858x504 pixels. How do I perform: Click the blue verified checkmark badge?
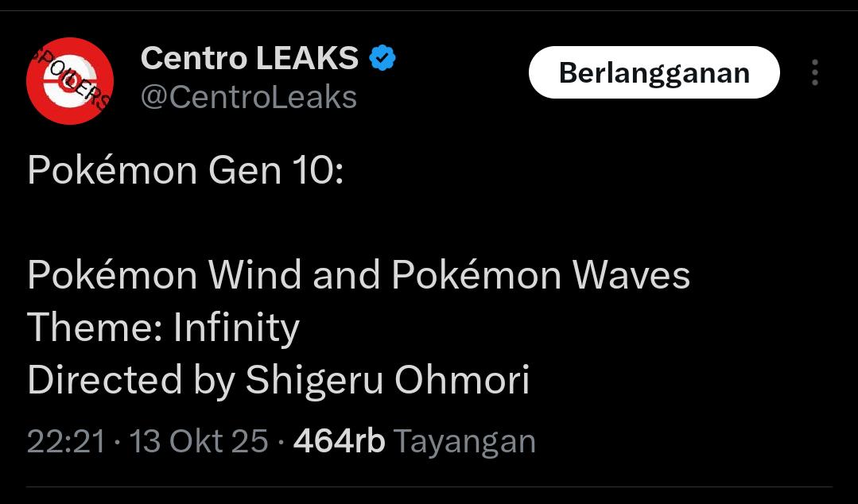click(382, 58)
